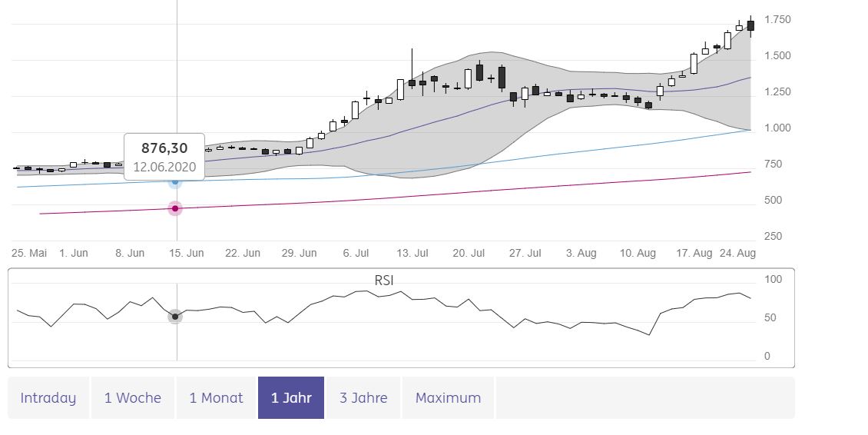This screenshot has width=868, height=435.
Task: Open the 1 Monat view
Action: [216, 398]
